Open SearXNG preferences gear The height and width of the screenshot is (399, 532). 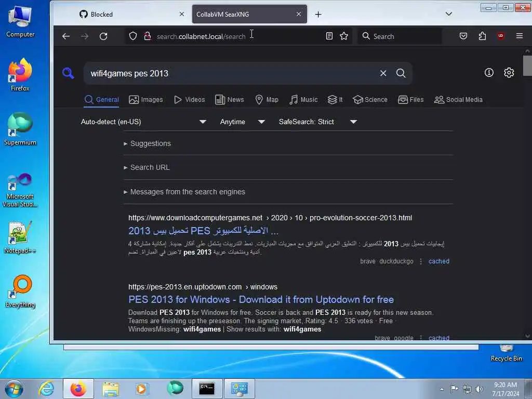509,73
